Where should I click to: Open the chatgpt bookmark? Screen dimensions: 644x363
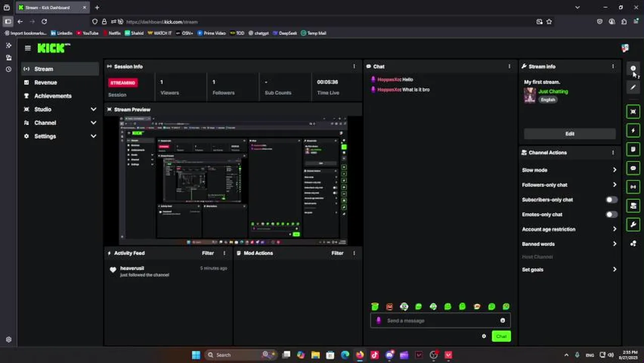point(259,33)
